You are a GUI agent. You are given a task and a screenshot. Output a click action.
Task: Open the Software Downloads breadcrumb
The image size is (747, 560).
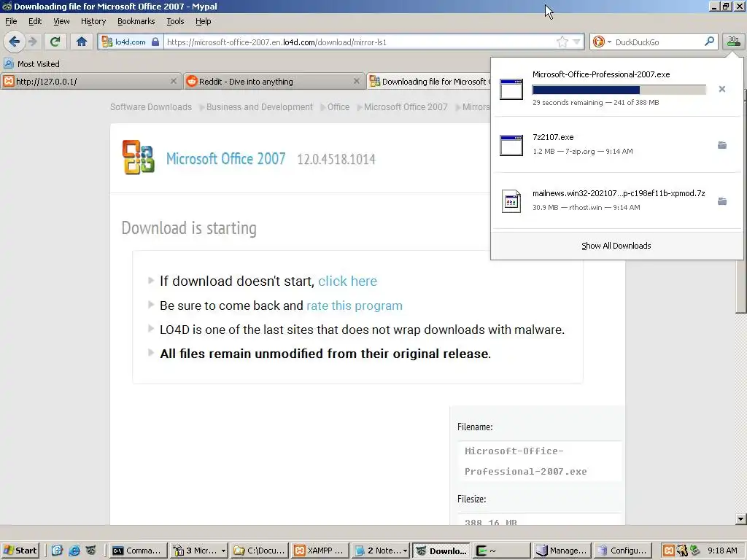point(150,107)
